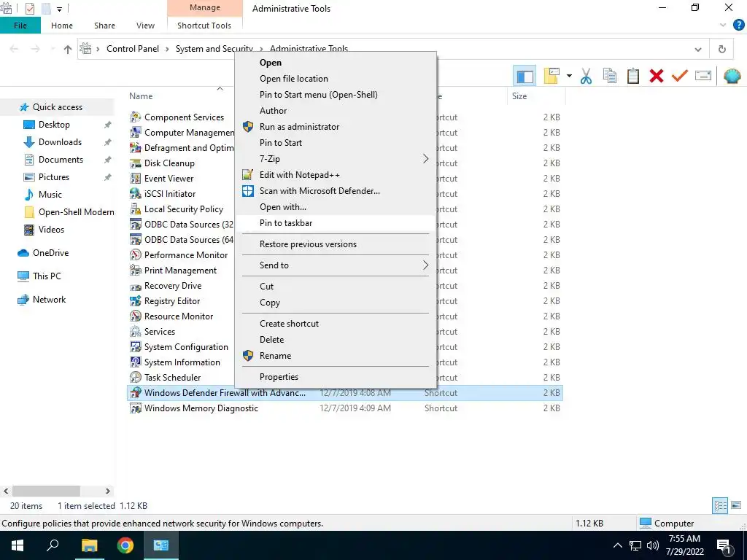Choose Rename in the context menu
Image resolution: width=747 pixels, height=560 pixels.
pos(336,356)
